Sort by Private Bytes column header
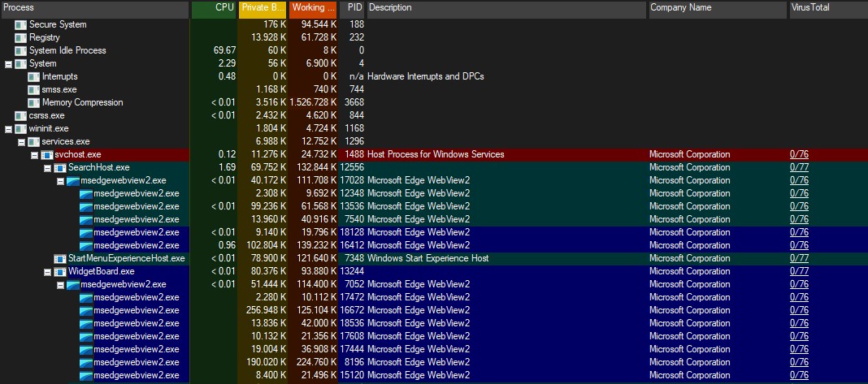Viewport: 868px width, 384px height. [263, 8]
